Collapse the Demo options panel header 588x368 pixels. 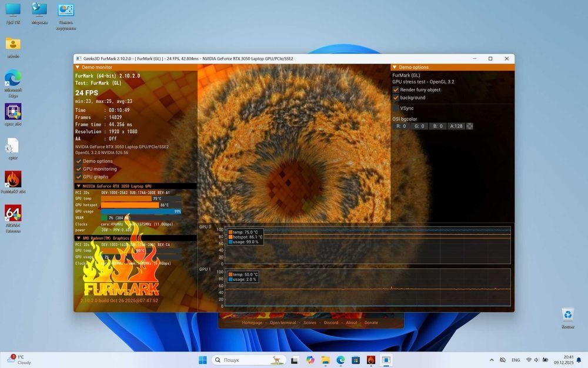(452, 67)
